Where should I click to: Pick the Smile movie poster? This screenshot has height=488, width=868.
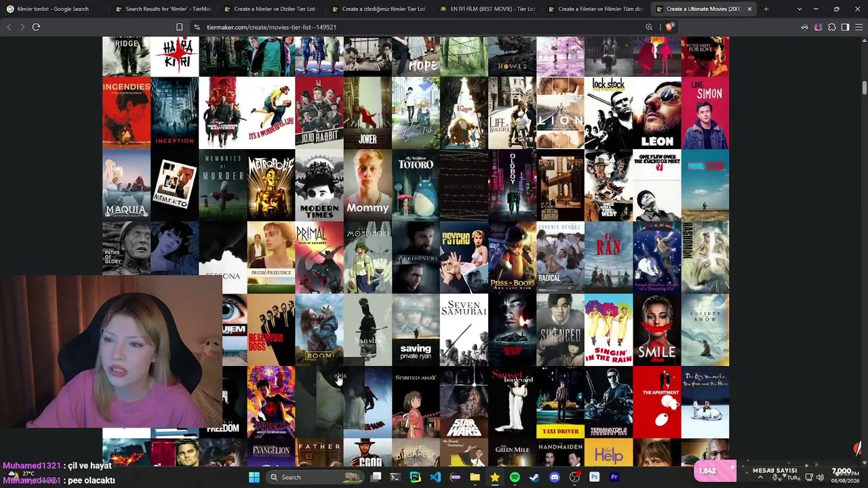[656, 330]
